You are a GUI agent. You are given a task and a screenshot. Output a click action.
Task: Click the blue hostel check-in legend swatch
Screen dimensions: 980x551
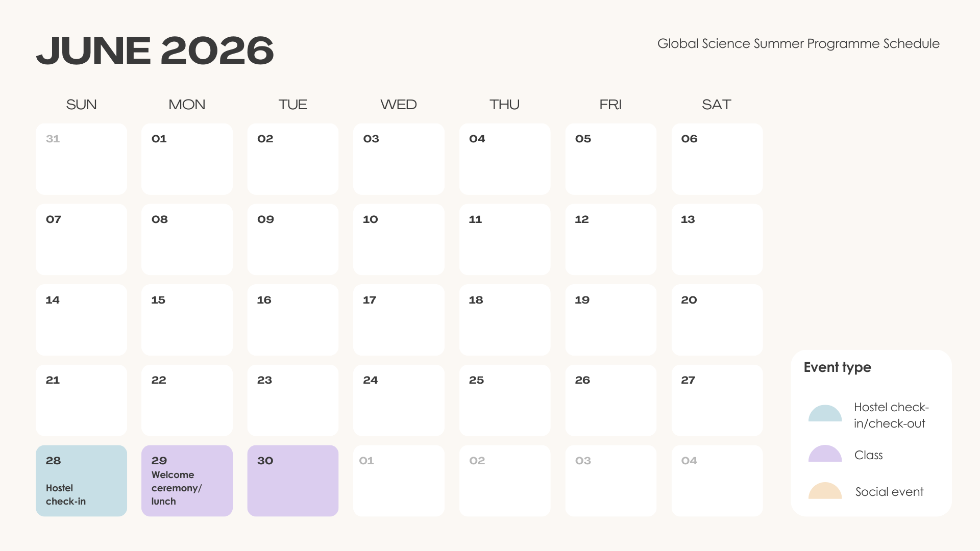pyautogui.click(x=825, y=414)
